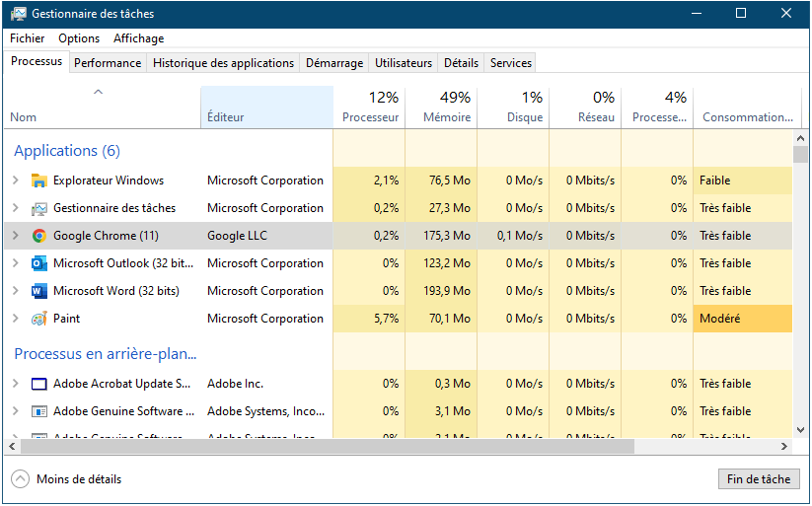Image resolution: width=812 pixels, height=506 pixels.
Task: Expand the Adobe Acrobat Update Service row
Action: pos(16,384)
